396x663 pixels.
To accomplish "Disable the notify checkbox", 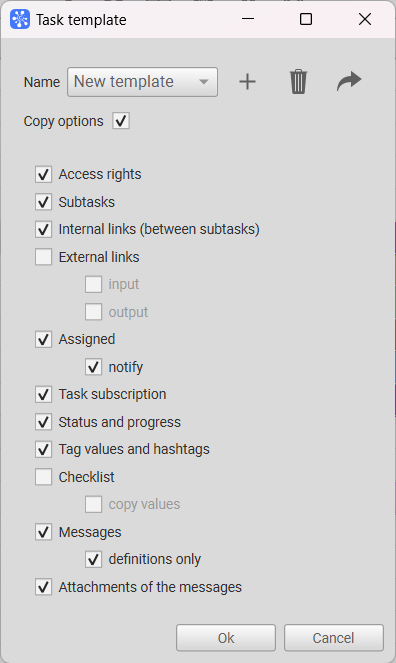I will (93, 367).
